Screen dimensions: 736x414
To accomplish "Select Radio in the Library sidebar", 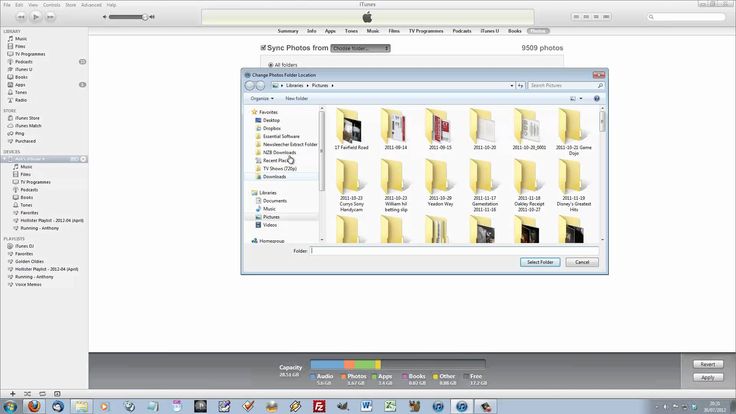I will tap(21, 100).
